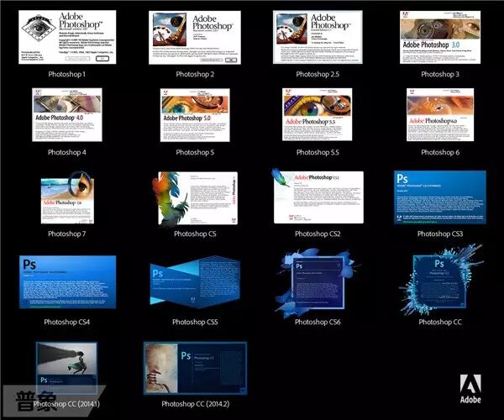Click the Photoshop 5.5 splash screen thumbnail
This screenshot has width=504, height=420.
coord(318,114)
